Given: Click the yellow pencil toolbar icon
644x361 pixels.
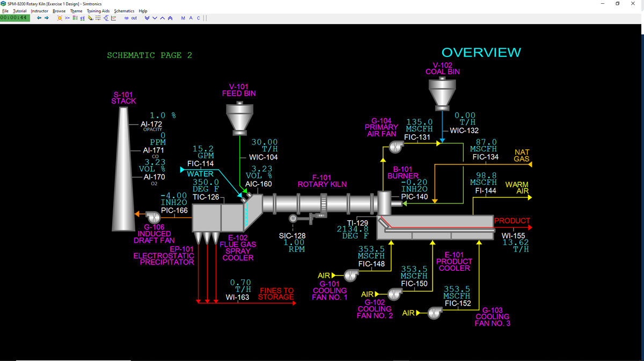Looking at the screenshot, I should coord(91,18).
